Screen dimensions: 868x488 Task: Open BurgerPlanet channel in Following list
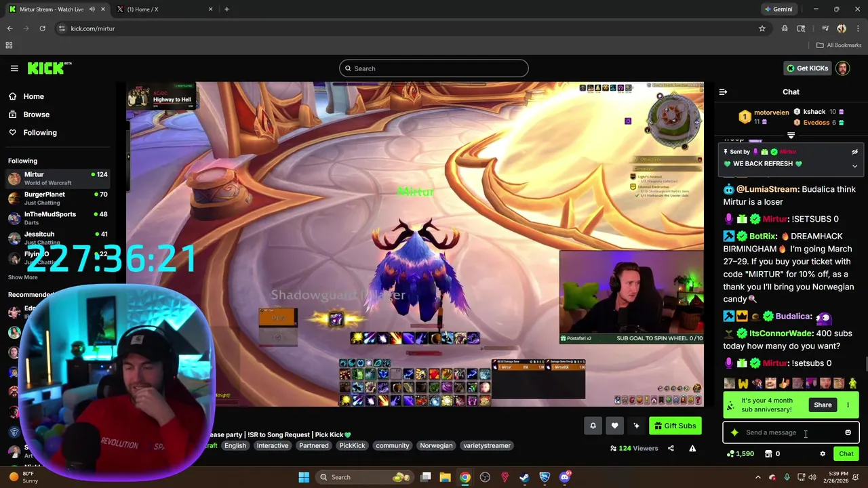point(58,199)
